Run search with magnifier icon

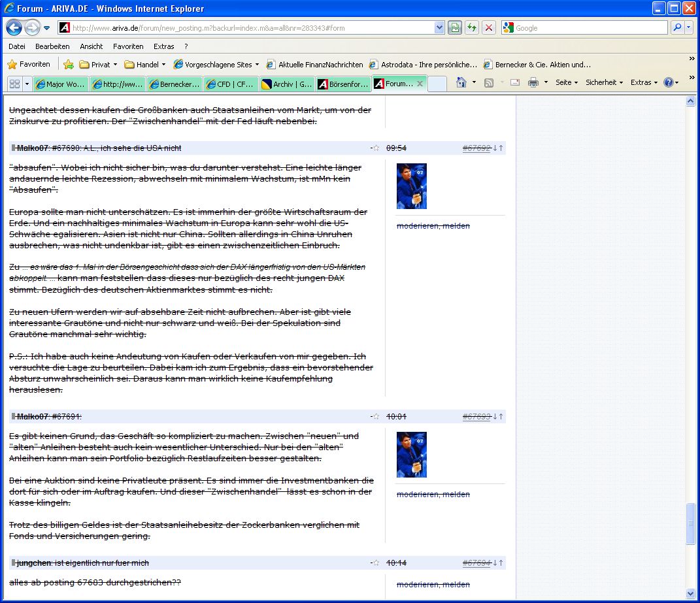[x=677, y=27]
